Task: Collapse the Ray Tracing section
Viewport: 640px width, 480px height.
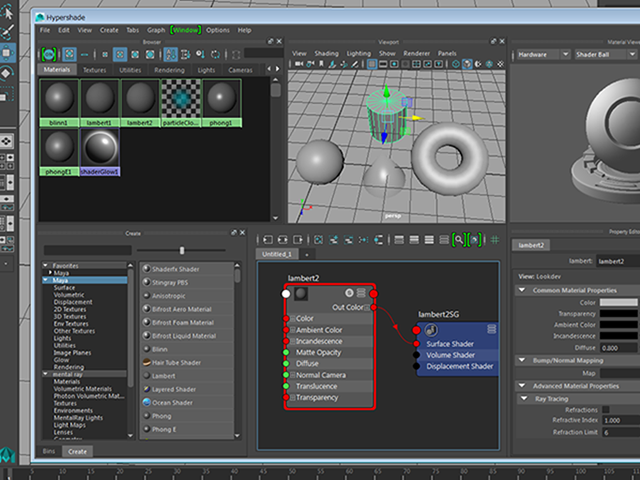Action: pos(524,399)
